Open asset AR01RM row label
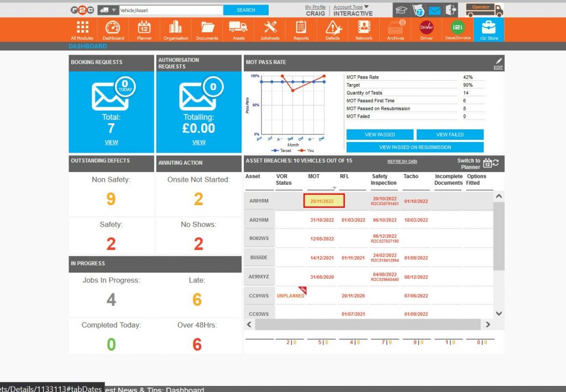Screen dimensions: 566x392 pos(259,201)
